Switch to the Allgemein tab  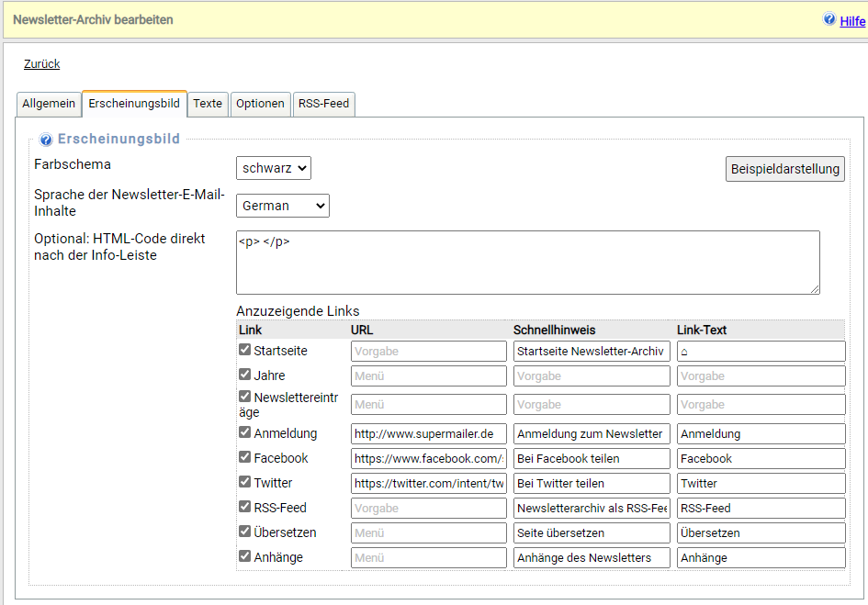(x=49, y=104)
